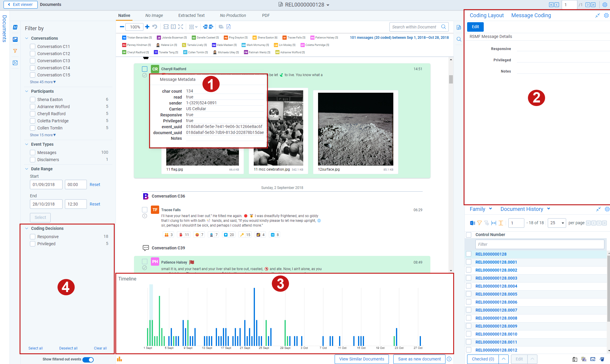Click the zoom in plus icon
The height and width of the screenshot is (364, 610).
tap(147, 27)
